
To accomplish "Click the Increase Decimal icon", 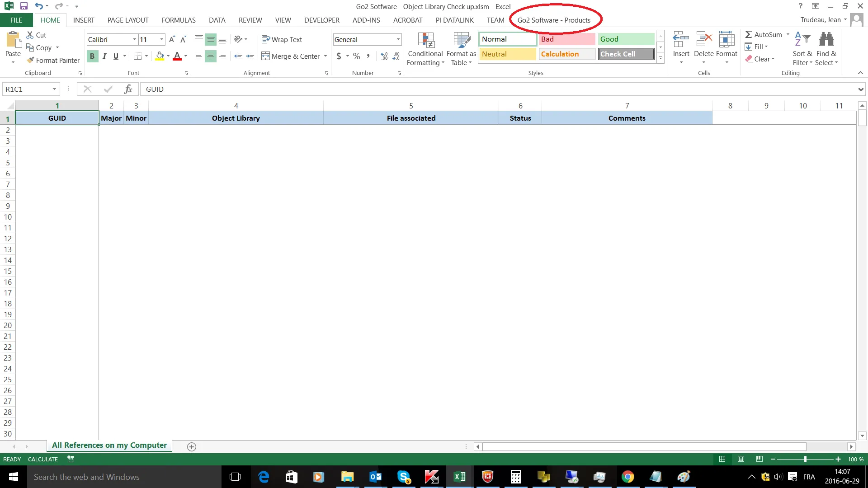I will click(x=384, y=56).
